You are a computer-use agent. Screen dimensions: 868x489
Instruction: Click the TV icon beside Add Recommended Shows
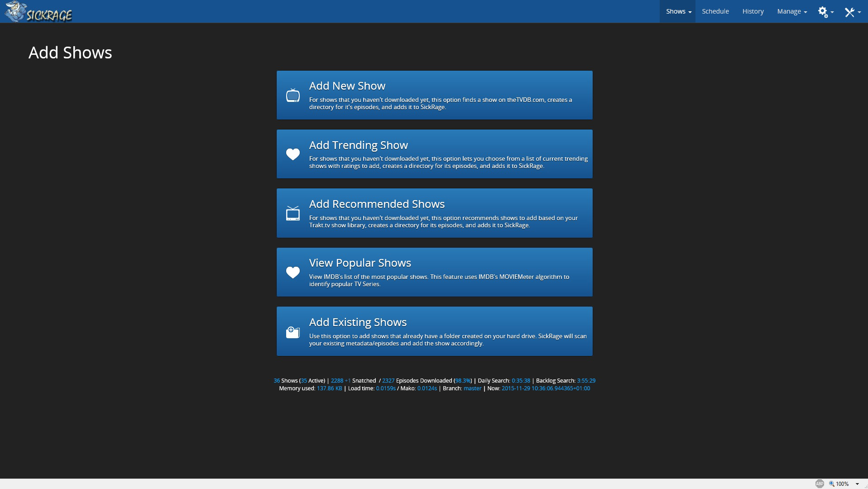coord(293,213)
